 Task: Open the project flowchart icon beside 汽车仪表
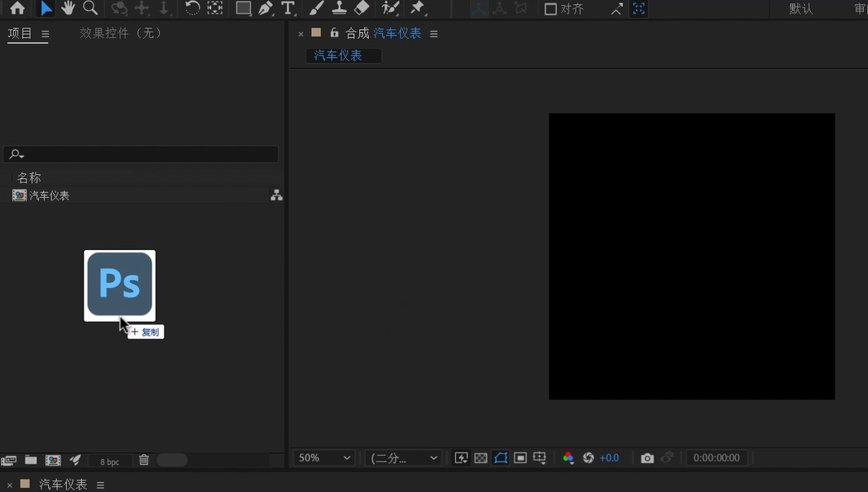pos(276,195)
